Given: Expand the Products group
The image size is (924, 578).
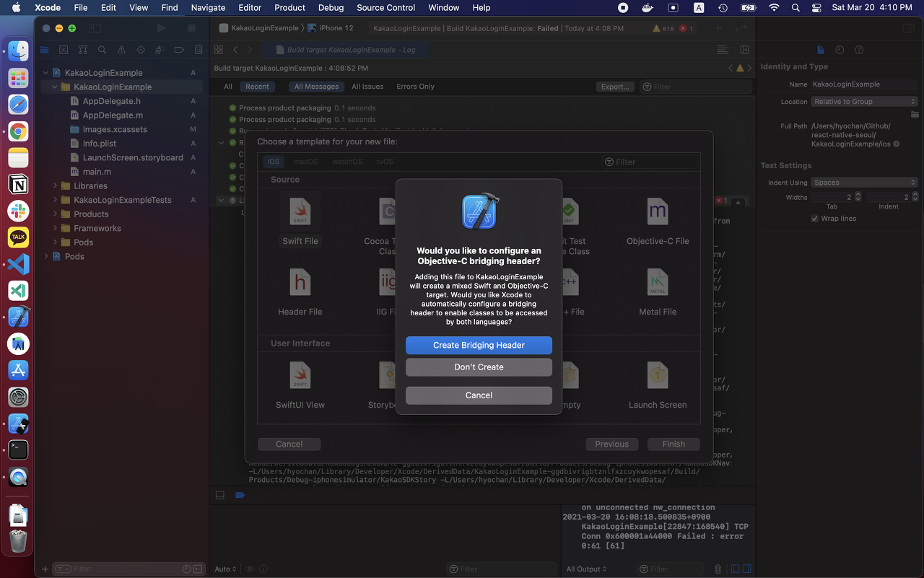Looking at the screenshot, I should click(55, 214).
